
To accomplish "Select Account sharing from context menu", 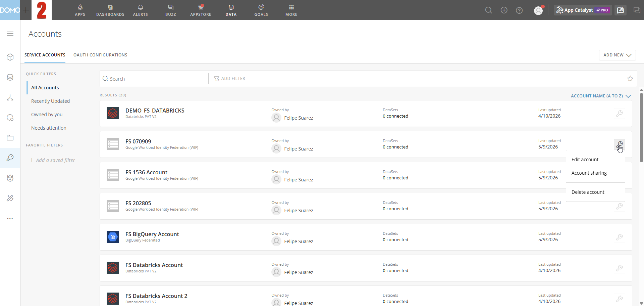I will pos(589,173).
